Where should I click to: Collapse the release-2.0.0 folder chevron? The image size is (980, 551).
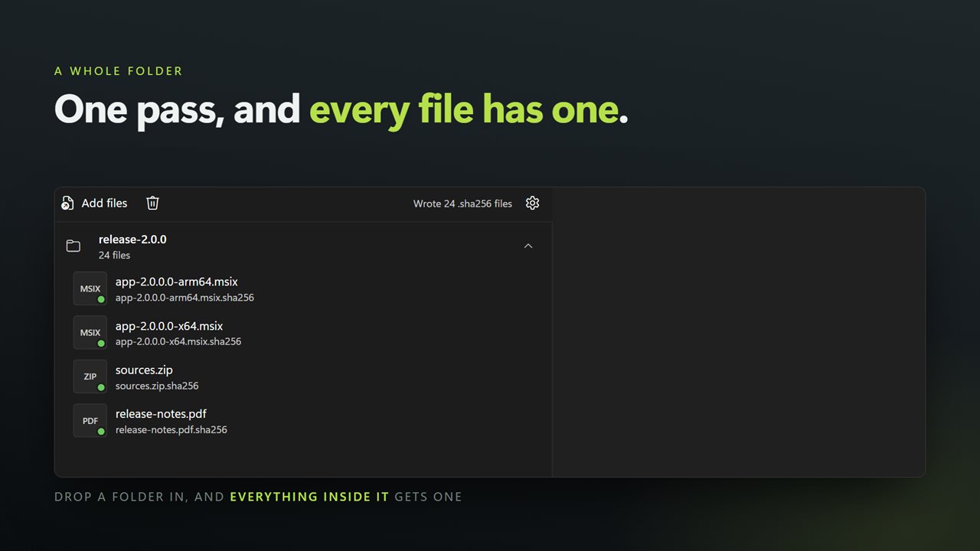(x=528, y=246)
